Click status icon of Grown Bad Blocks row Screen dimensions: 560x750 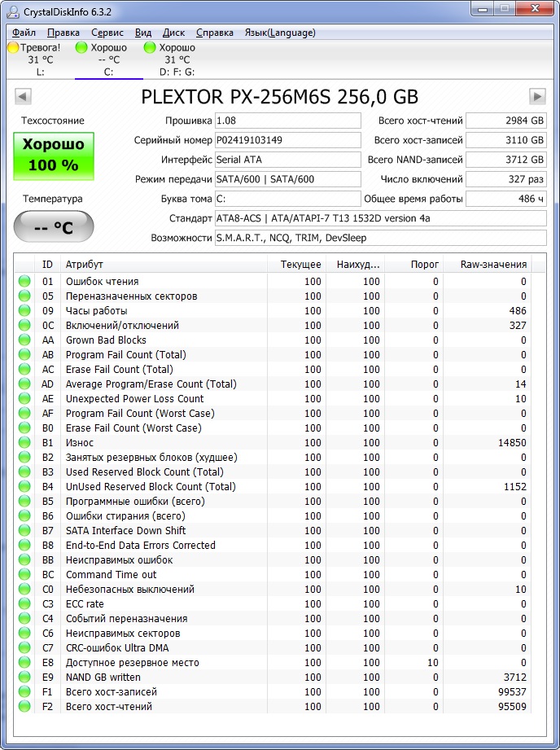24,340
